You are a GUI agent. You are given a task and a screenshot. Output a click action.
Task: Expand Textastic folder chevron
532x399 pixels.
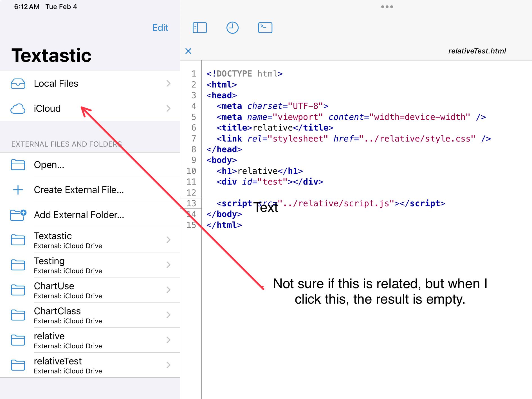coord(169,240)
